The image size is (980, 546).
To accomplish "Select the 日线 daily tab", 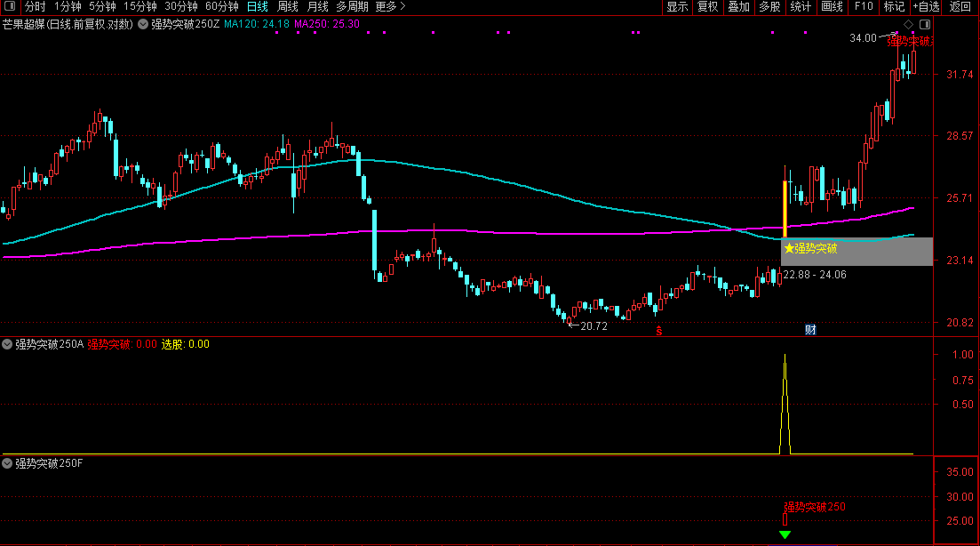I will pyautogui.click(x=258, y=7).
